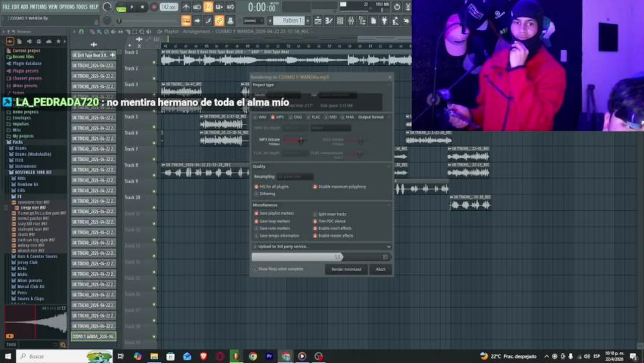
Task: Adjust the MP3 bitrate slider
Action: [295, 140]
